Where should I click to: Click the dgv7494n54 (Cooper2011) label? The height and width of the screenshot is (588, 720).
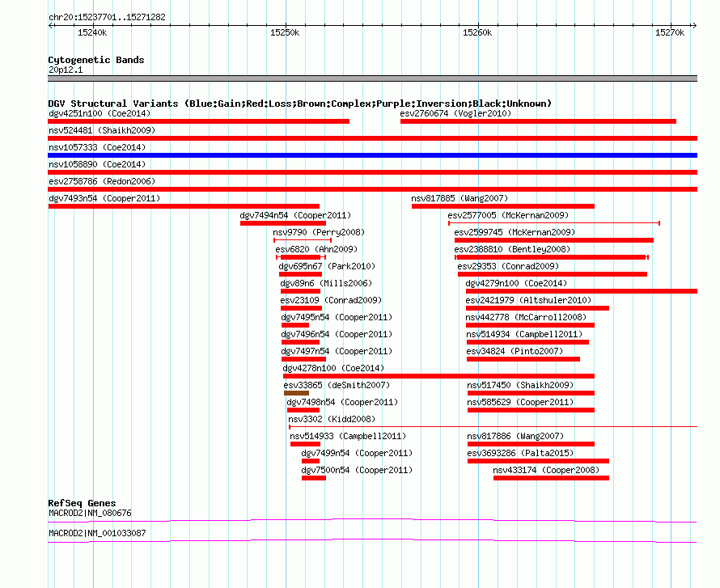[x=295, y=215]
